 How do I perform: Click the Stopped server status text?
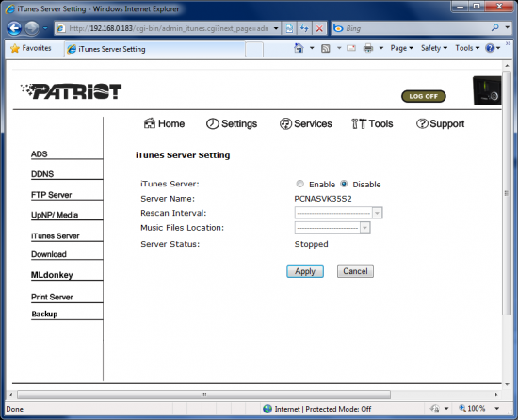311,244
